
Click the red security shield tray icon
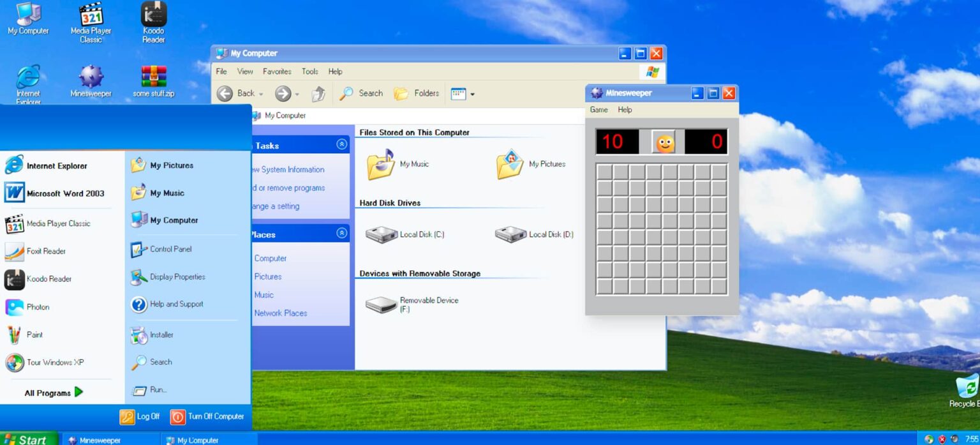(942, 439)
